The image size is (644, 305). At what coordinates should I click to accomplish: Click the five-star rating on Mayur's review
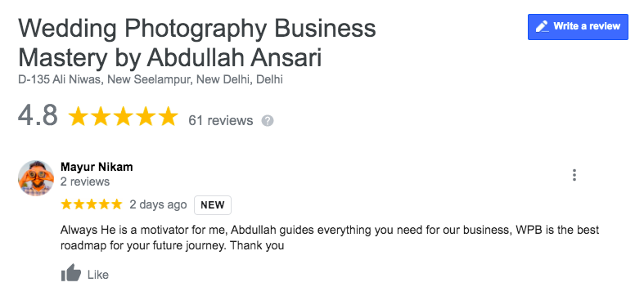91,204
